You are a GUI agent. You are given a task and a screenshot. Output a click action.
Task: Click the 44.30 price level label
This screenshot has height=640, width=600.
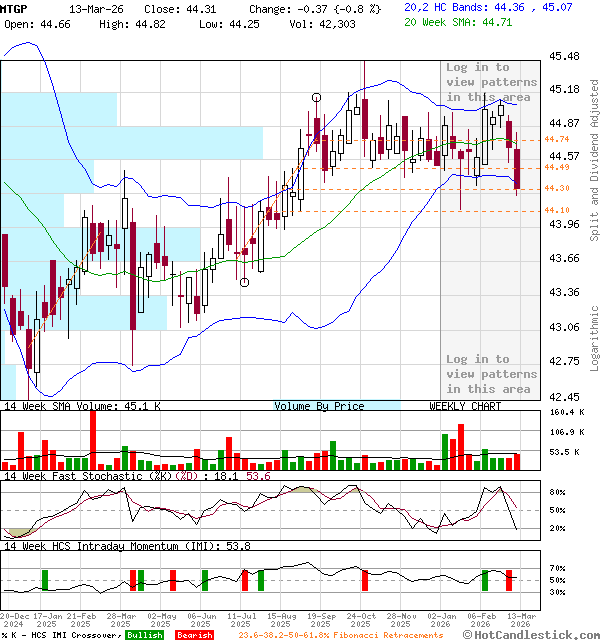tap(557, 188)
